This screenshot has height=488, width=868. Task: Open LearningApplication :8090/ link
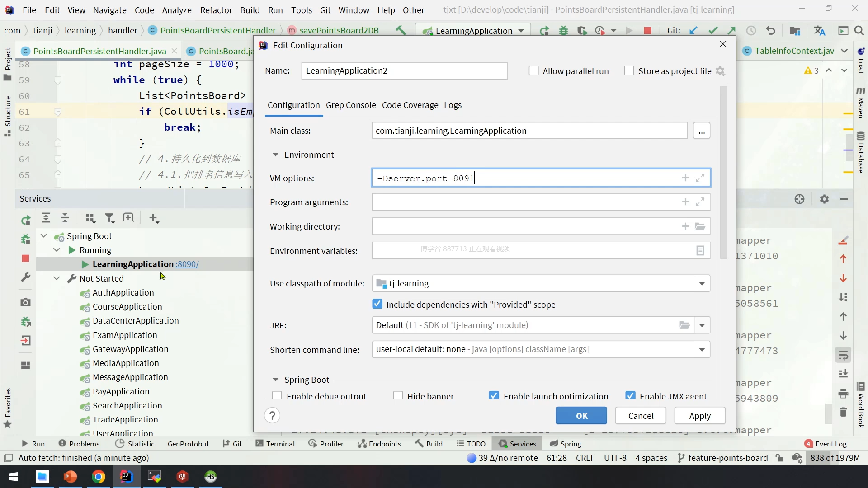tap(187, 264)
